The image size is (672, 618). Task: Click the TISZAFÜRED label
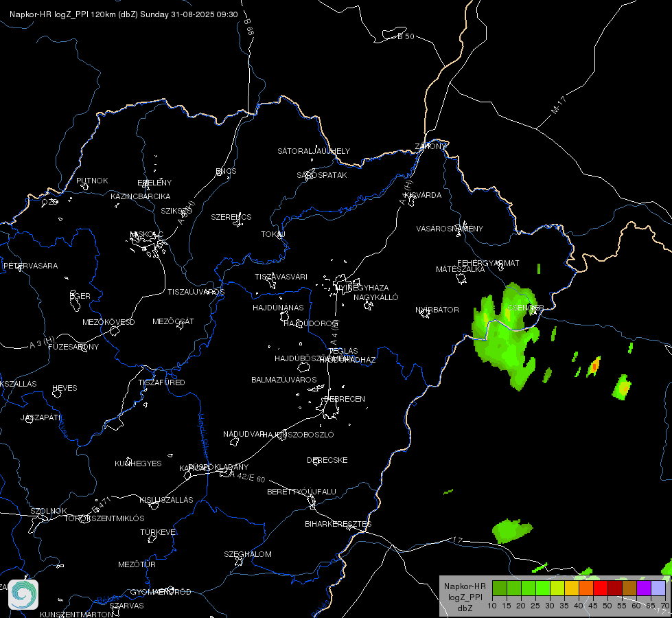(161, 382)
